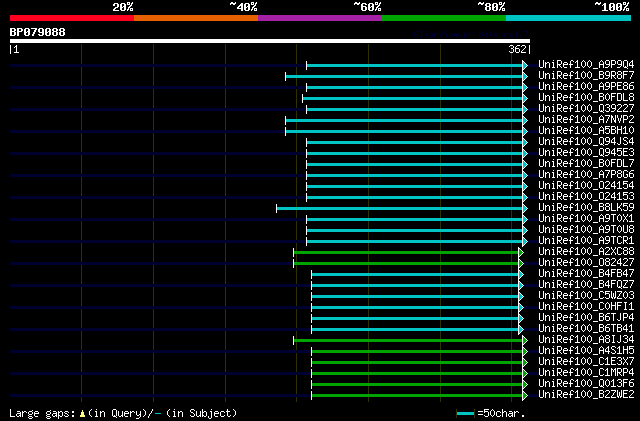Select the cyan alignment bar for B8LK59
Screen dimensions: 640x421
tap(400, 209)
